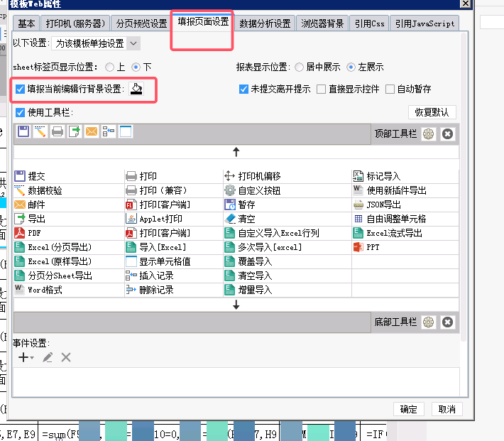
Task: Move selected button up with the up arrow
Action: (x=236, y=152)
